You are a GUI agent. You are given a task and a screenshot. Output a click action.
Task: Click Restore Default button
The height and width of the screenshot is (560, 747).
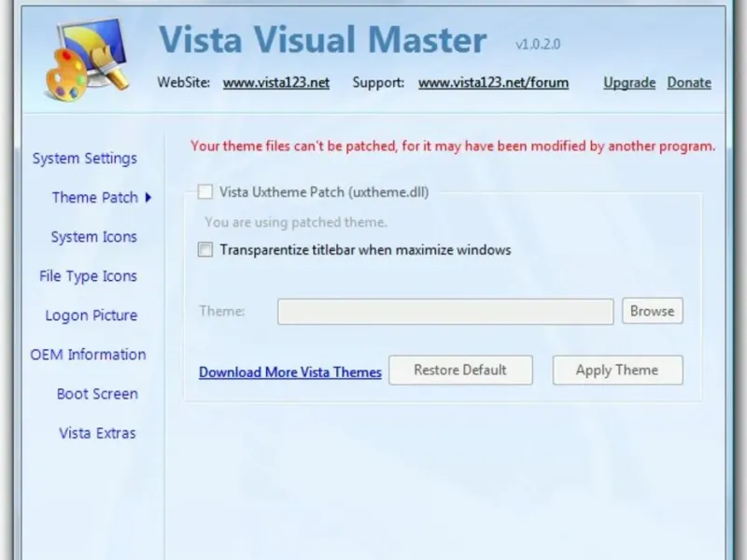click(460, 370)
